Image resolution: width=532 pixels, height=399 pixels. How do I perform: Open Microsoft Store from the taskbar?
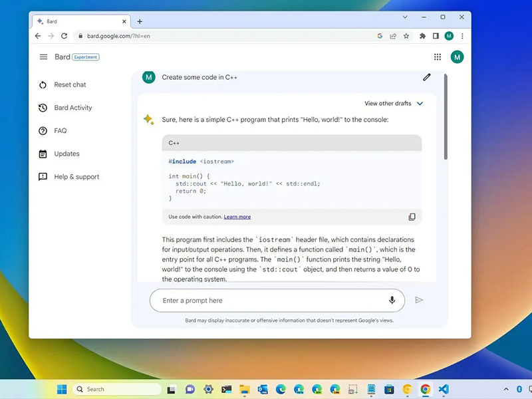[x=389, y=389]
